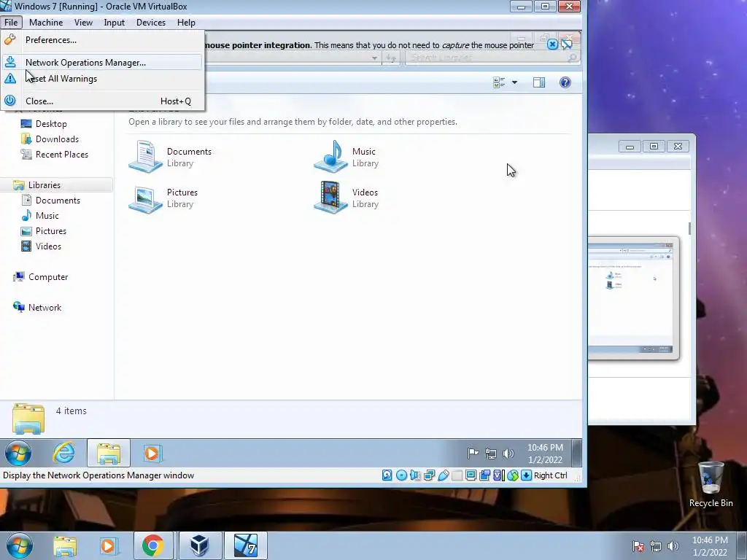The width and height of the screenshot is (747, 560).
Task: Select Computer in navigation pane
Action: point(47,276)
